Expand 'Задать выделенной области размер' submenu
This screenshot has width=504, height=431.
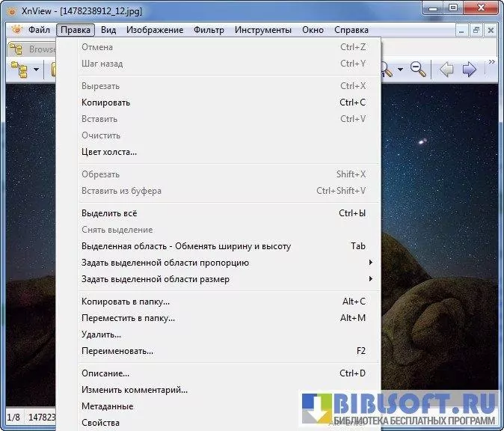click(370, 279)
